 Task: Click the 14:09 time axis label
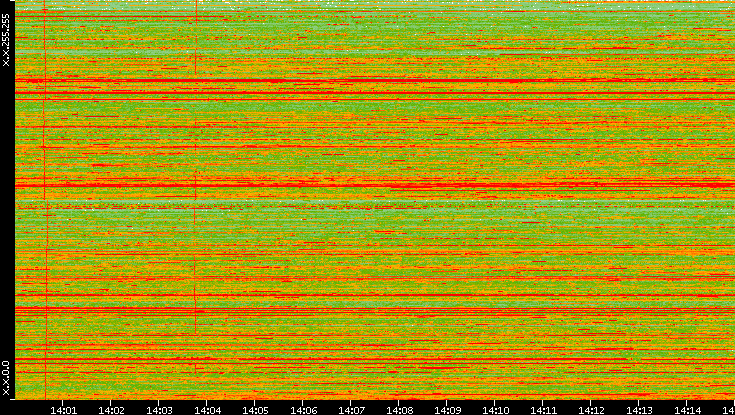[x=447, y=410]
